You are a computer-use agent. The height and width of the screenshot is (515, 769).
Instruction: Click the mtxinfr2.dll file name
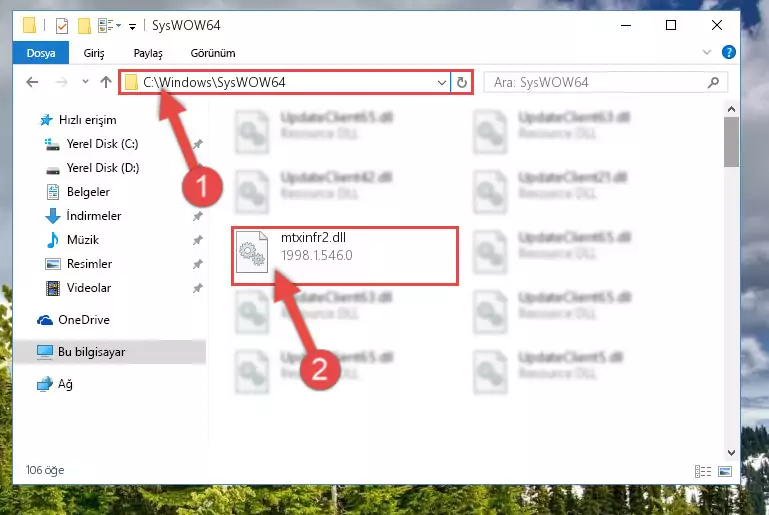(313, 238)
